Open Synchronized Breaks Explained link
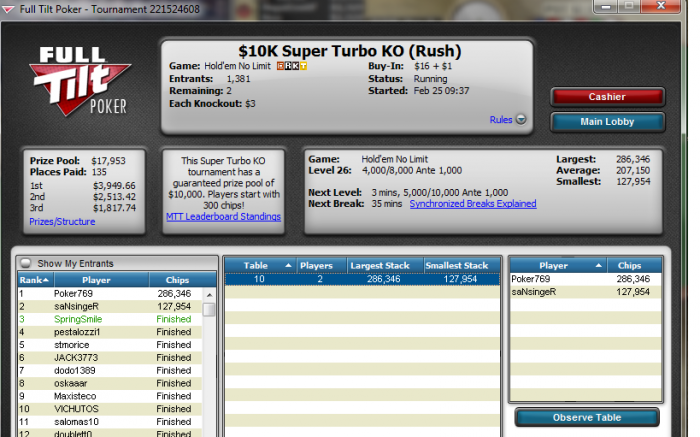This screenshot has width=700, height=437. [473, 204]
